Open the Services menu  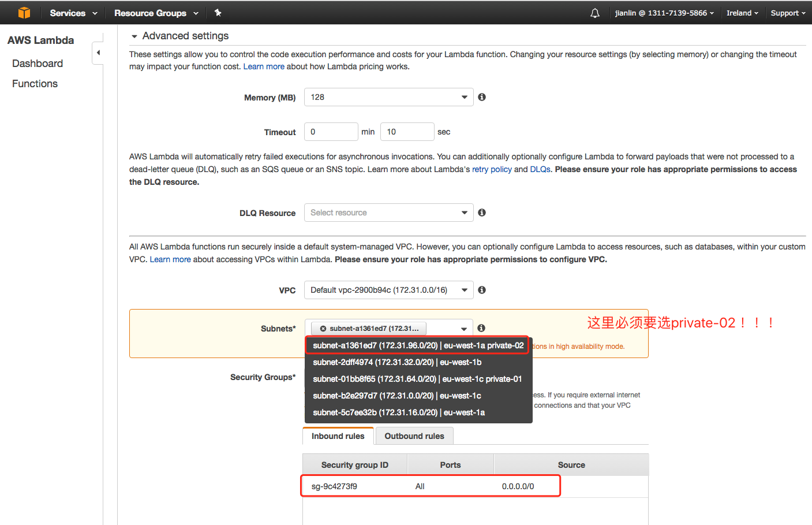pos(73,13)
